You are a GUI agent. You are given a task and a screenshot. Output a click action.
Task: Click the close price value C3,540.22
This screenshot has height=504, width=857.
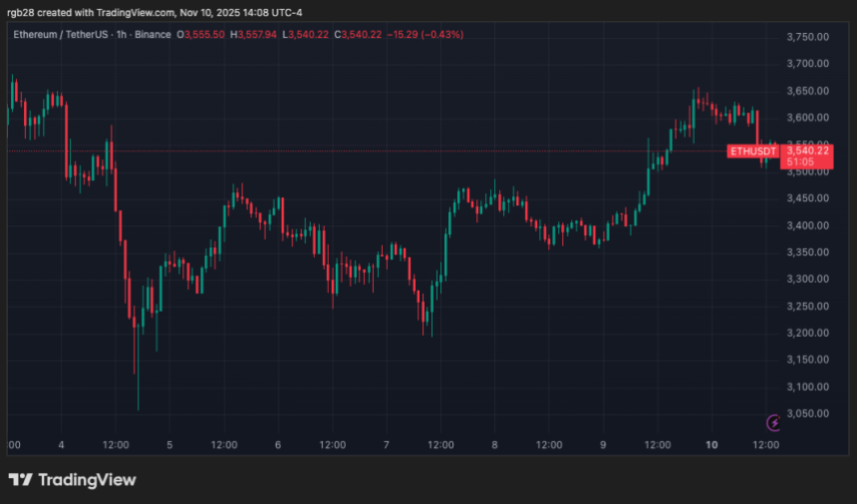pos(361,35)
